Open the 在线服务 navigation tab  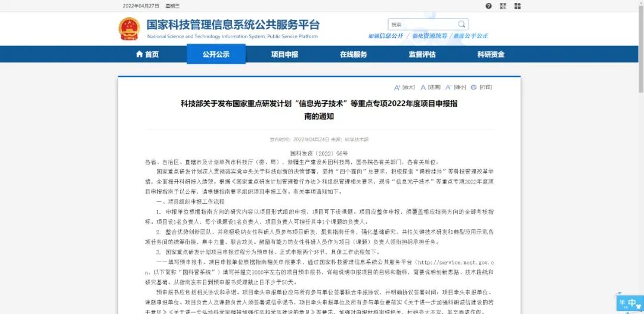pyautogui.click(x=353, y=54)
